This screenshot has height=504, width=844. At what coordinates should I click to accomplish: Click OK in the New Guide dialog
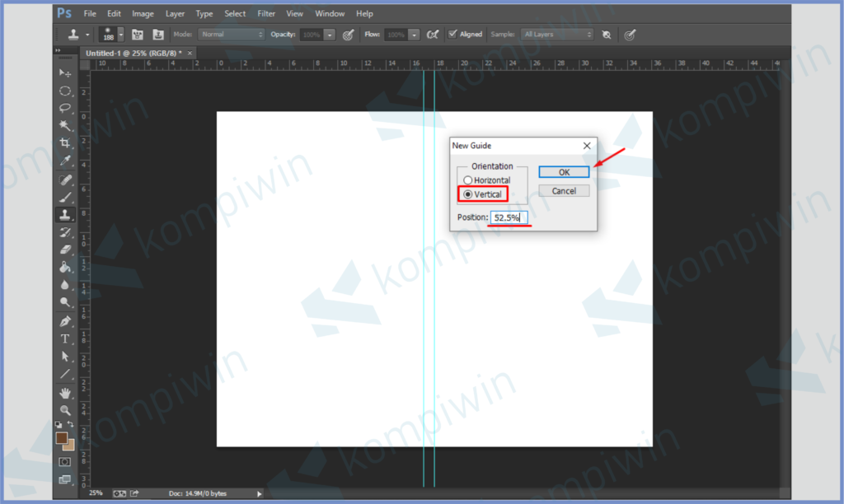coord(564,172)
